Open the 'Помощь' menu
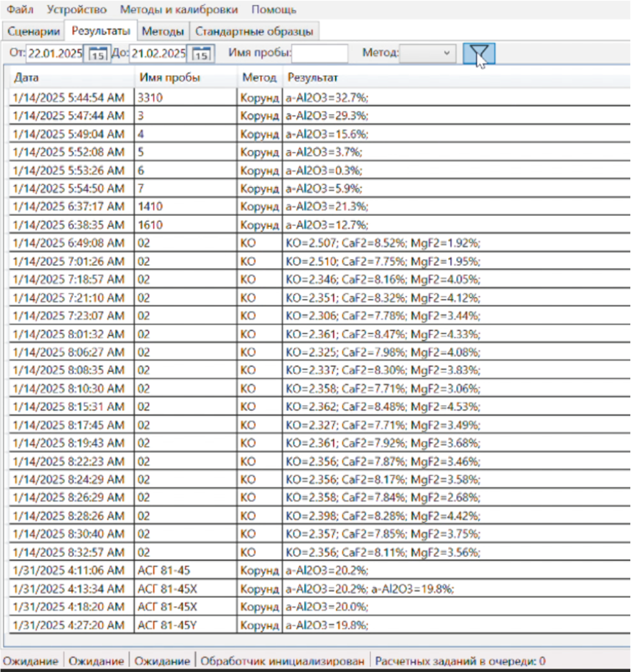This screenshot has width=631, height=672. [274, 10]
